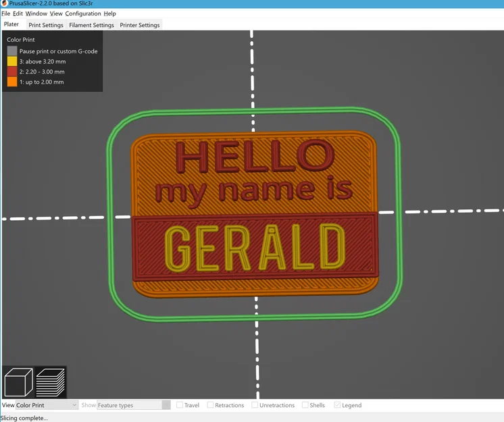The height and width of the screenshot is (422, 504).
Task: Click the green skirt outline around model
Action: [253, 111]
